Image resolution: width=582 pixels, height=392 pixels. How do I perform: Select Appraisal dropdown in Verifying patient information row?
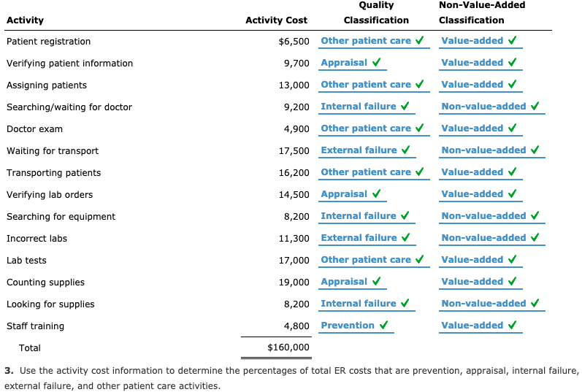click(352, 63)
